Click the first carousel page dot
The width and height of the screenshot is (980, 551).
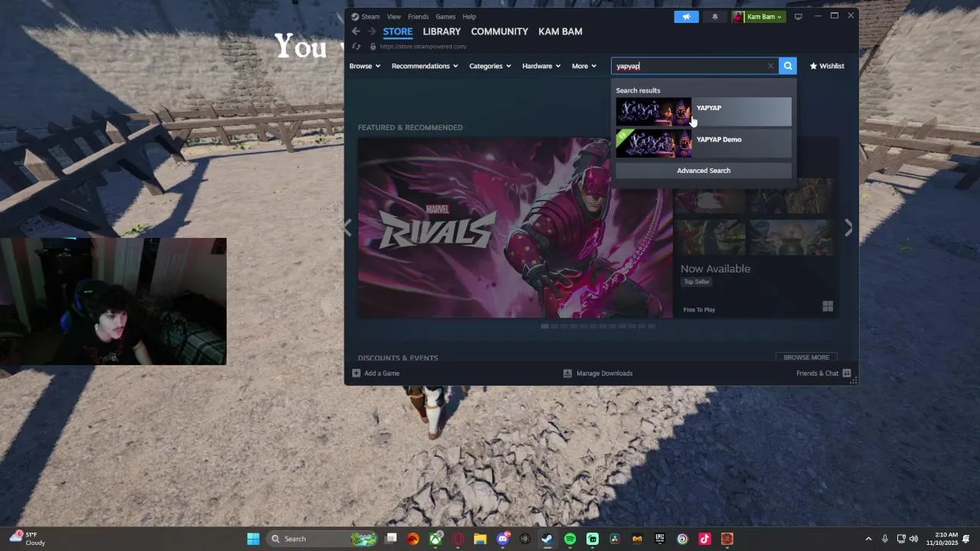[544, 326]
